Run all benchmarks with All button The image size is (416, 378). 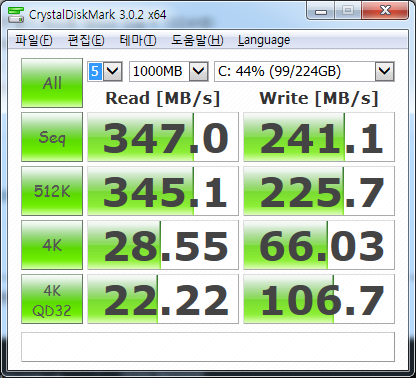click(52, 83)
